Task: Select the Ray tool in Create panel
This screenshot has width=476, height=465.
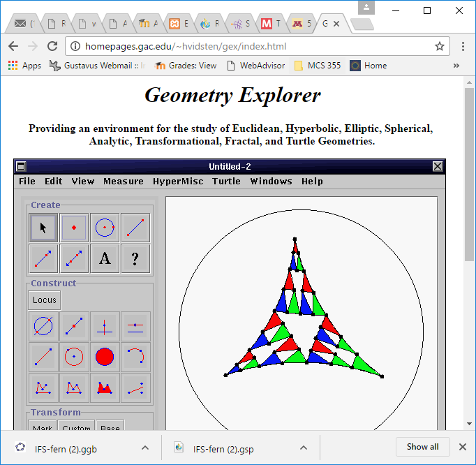Action: click(x=43, y=259)
